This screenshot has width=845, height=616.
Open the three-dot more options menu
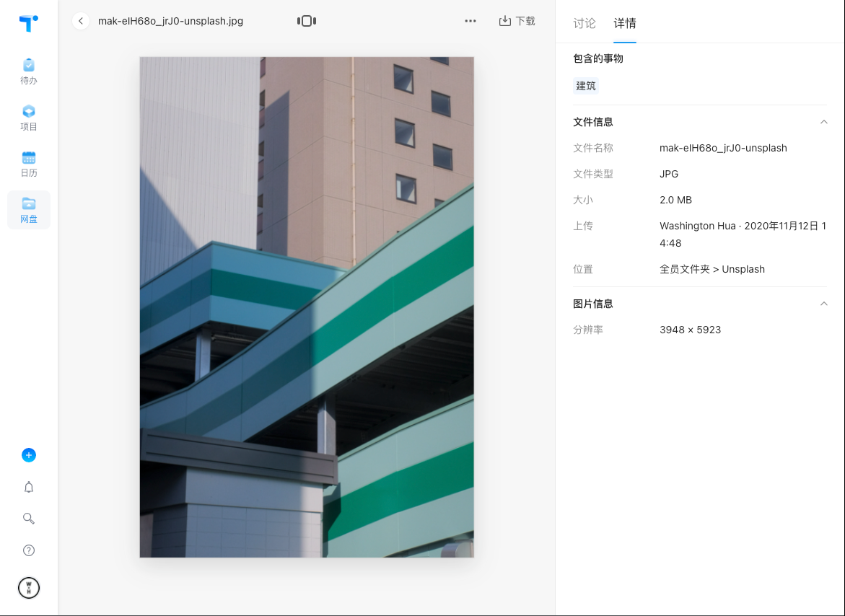pyautogui.click(x=470, y=21)
